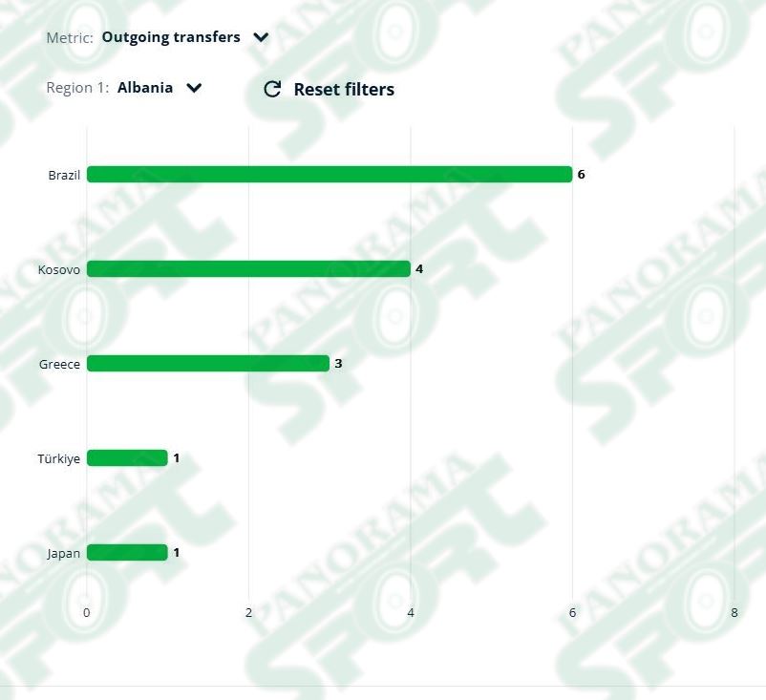Select the Brazil bar in chart
766x700 pixels.
tap(330, 175)
